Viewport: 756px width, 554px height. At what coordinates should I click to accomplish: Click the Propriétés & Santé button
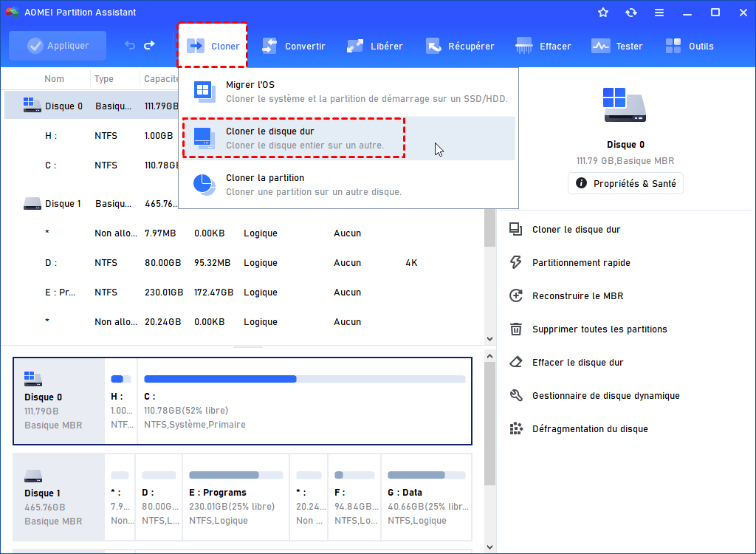coord(625,183)
